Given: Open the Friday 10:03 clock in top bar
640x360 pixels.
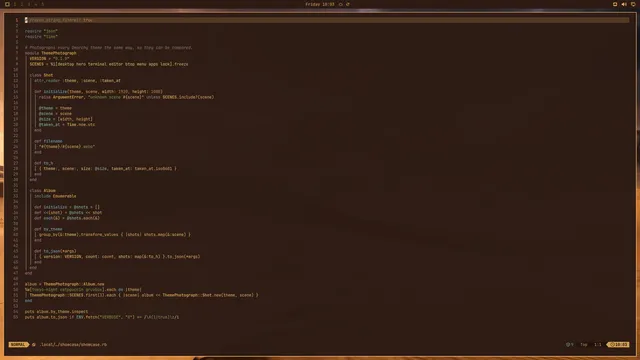Looking at the screenshot, I should click(x=320, y=4).
